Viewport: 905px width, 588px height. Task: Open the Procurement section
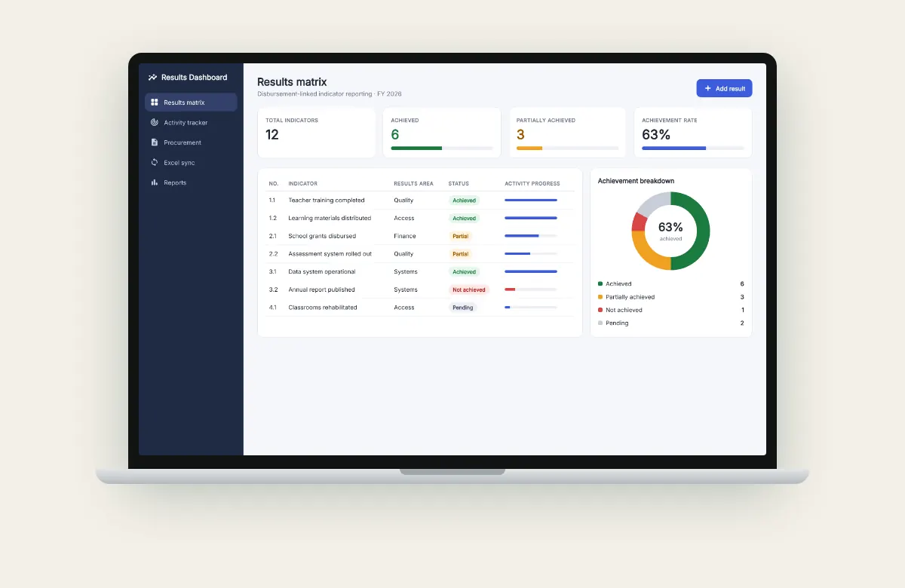pyautogui.click(x=191, y=142)
